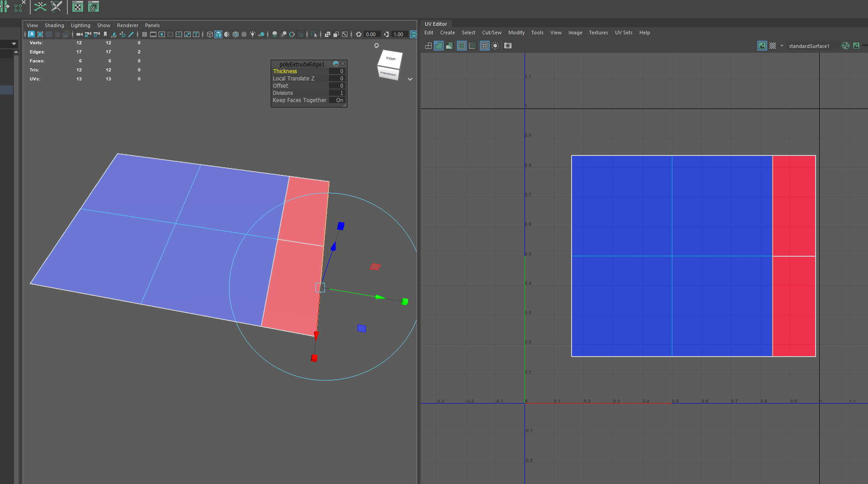Toggle the checkered texture display in UV Editor
The image size is (868, 484).
tap(772, 46)
